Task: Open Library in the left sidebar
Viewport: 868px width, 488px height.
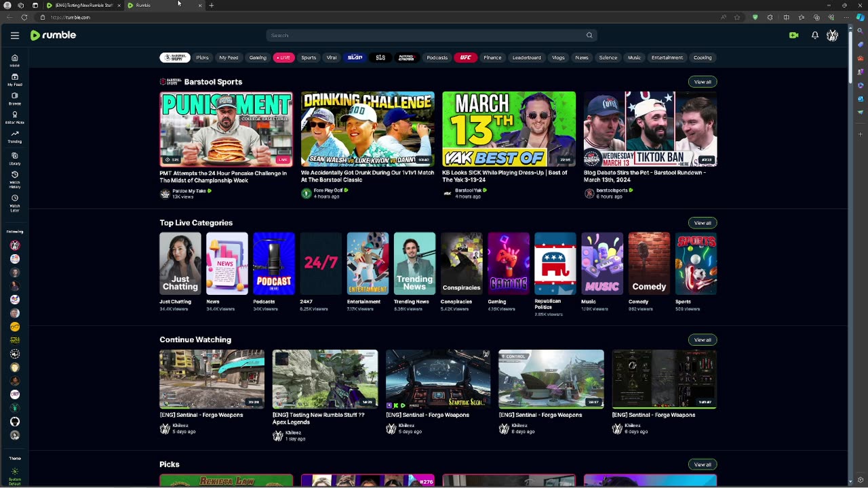Action: point(15,158)
